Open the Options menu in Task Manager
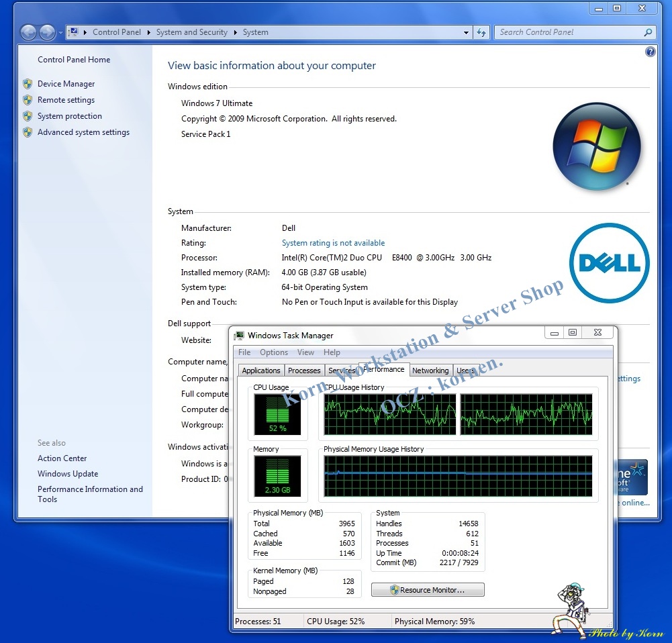This screenshot has width=672, height=643. coord(274,352)
